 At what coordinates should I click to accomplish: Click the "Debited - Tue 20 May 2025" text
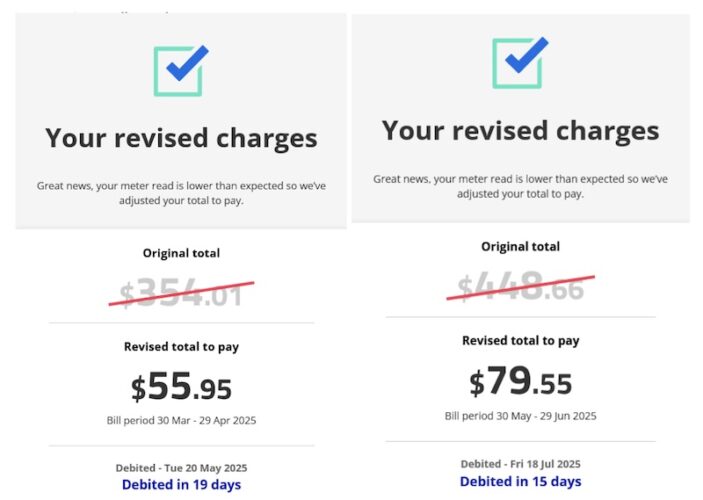coord(181,467)
